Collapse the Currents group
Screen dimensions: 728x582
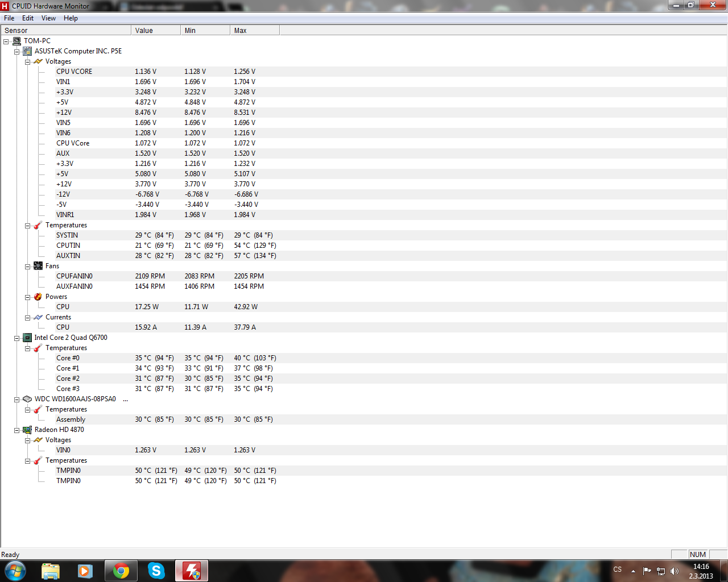(27, 318)
